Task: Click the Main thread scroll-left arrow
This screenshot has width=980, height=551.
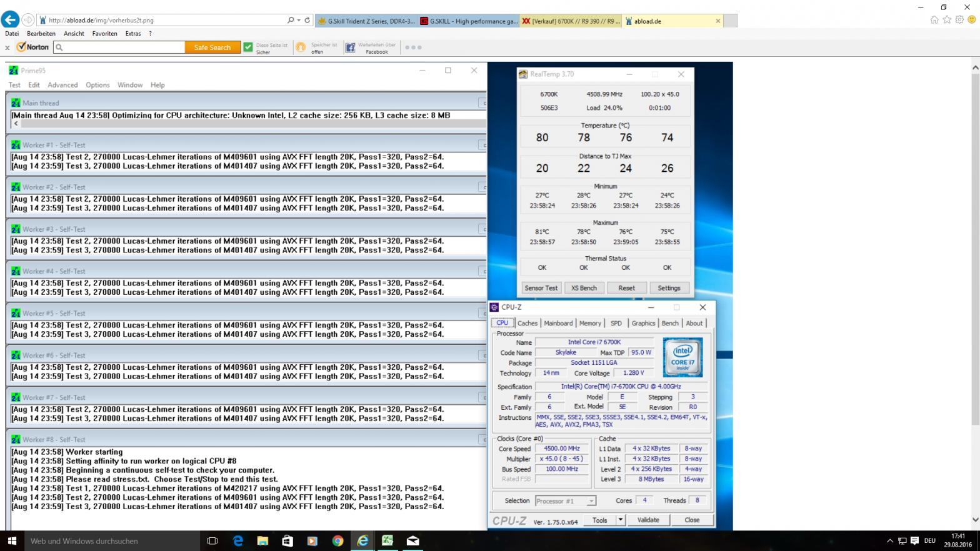Action: point(16,124)
